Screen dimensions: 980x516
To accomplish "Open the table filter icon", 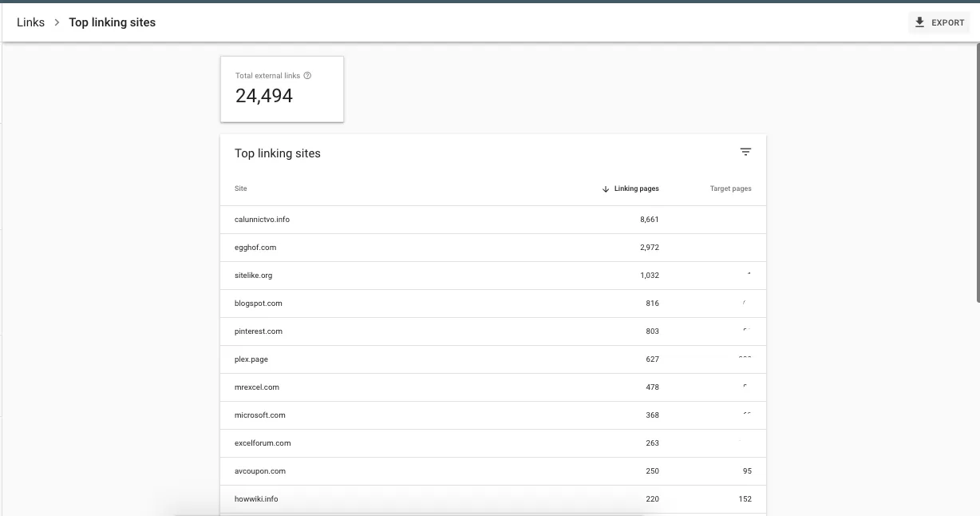I will (x=745, y=153).
